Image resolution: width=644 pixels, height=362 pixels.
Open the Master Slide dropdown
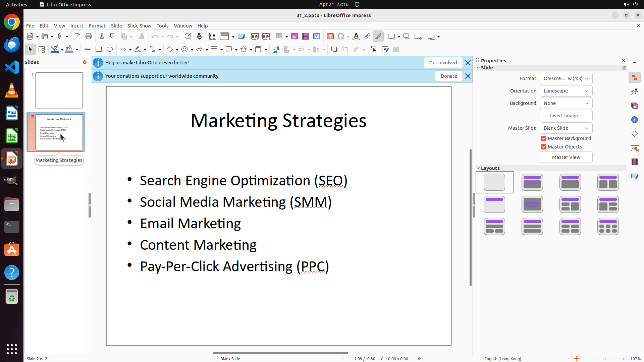pos(566,128)
